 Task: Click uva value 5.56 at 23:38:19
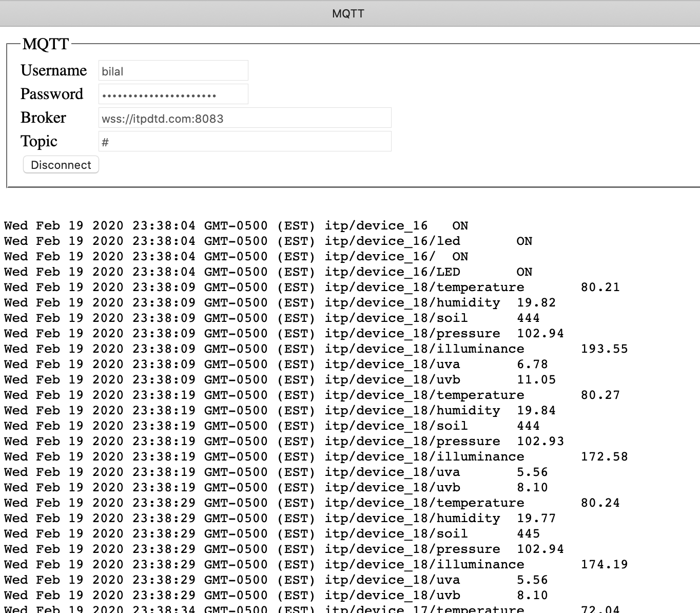533,472
